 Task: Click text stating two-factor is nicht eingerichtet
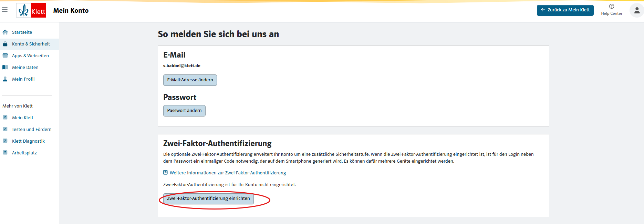pos(230,184)
